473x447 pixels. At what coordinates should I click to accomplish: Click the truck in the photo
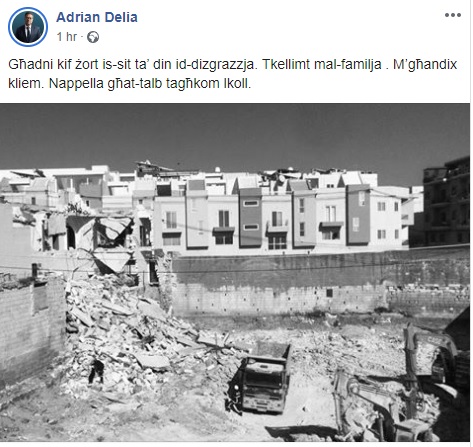click(261, 379)
